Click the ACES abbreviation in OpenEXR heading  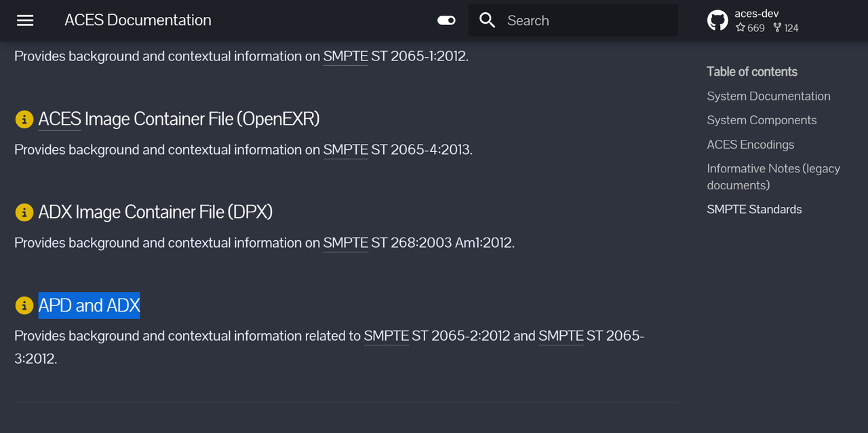(x=60, y=119)
